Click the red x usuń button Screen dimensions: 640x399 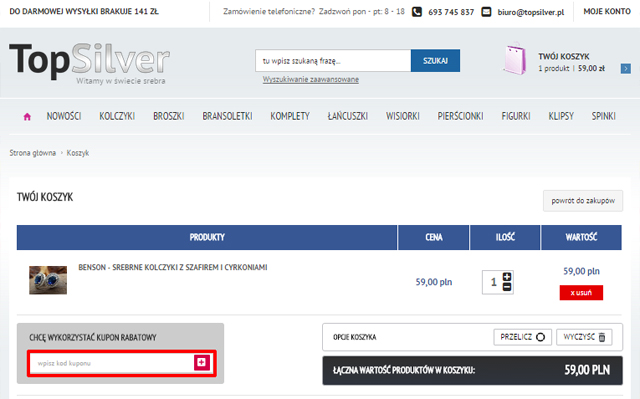point(581,293)
